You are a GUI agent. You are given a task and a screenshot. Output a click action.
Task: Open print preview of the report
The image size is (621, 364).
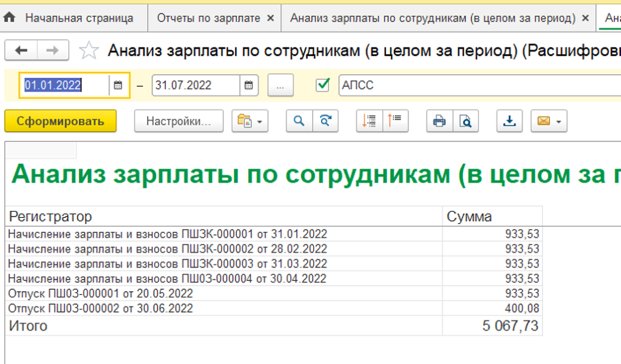point(465,121)
